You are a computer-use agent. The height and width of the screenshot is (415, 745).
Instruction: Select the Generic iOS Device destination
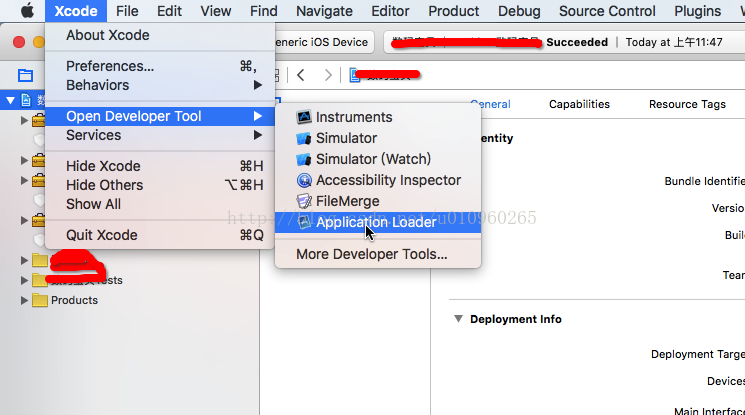322,42
